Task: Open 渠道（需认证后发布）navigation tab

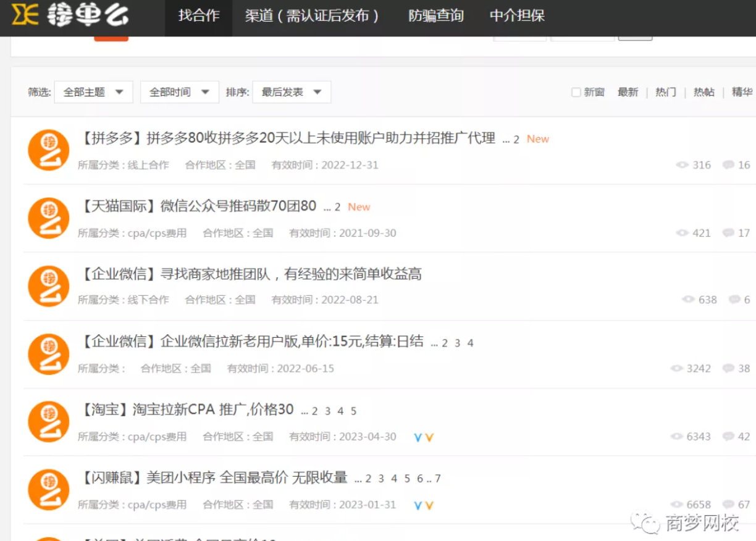Action: click(312, 16)
